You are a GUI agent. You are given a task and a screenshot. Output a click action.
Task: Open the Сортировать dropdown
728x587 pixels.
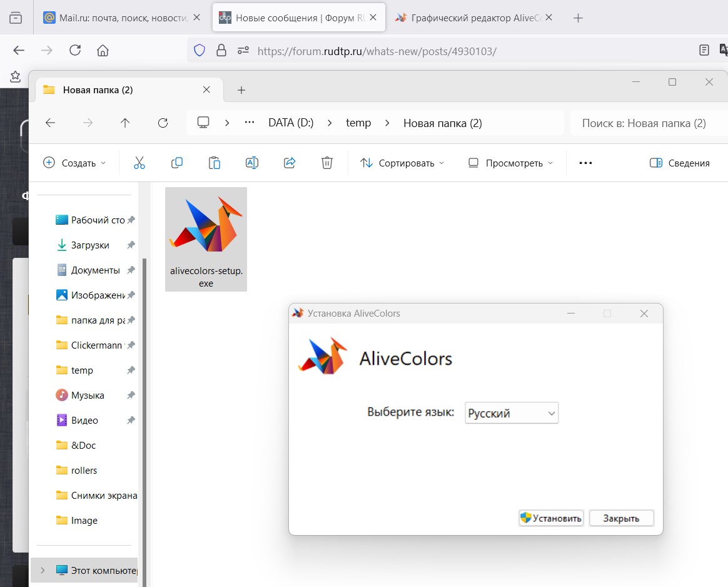pyautogui.click(x=402, y=163)
